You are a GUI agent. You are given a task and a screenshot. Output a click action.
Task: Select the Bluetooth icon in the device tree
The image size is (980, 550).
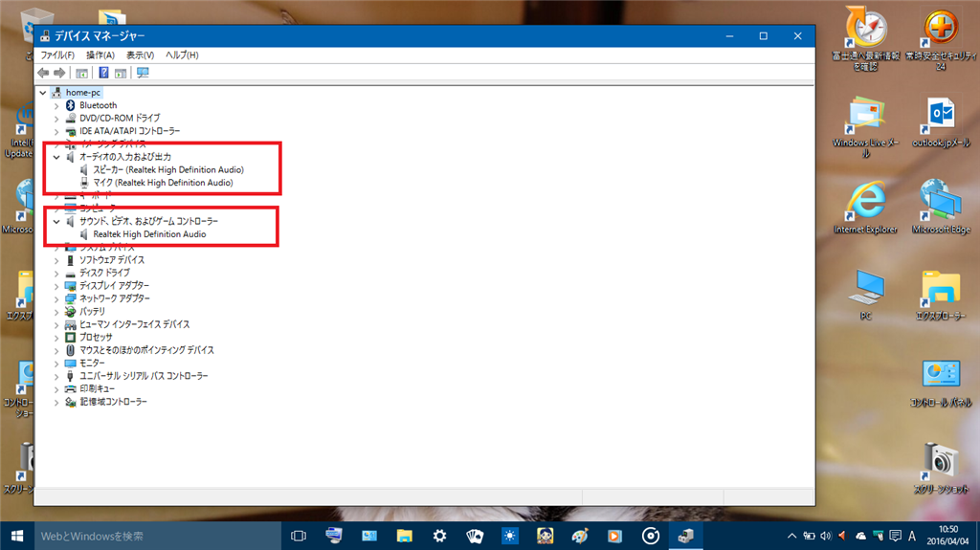[70, 105]
